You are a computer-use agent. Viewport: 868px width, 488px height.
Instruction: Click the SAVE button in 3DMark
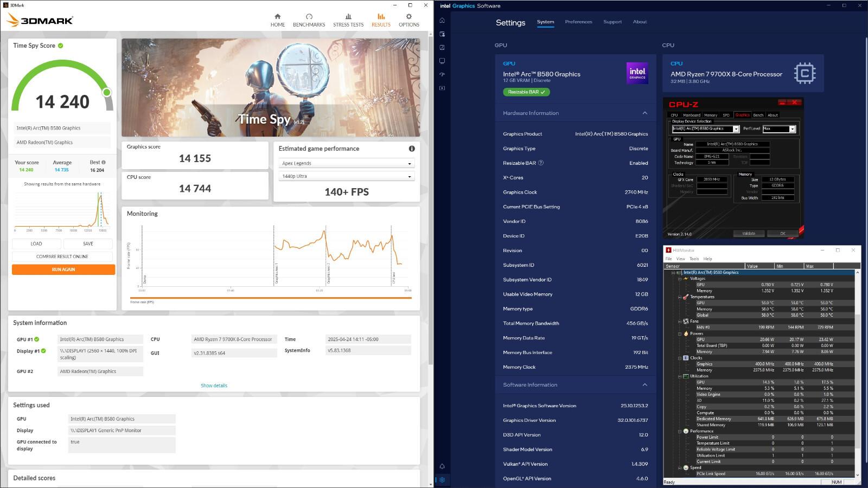[x=88, y=244]
